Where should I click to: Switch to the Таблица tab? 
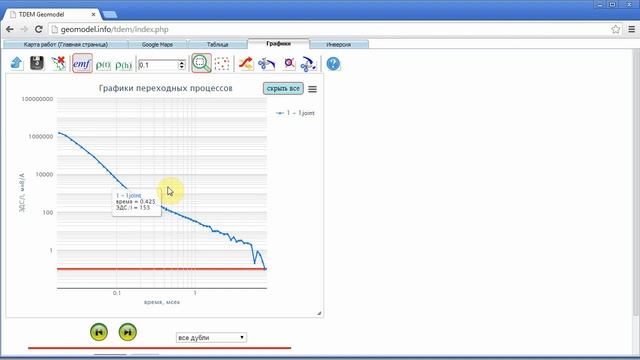tap(217, 44)
